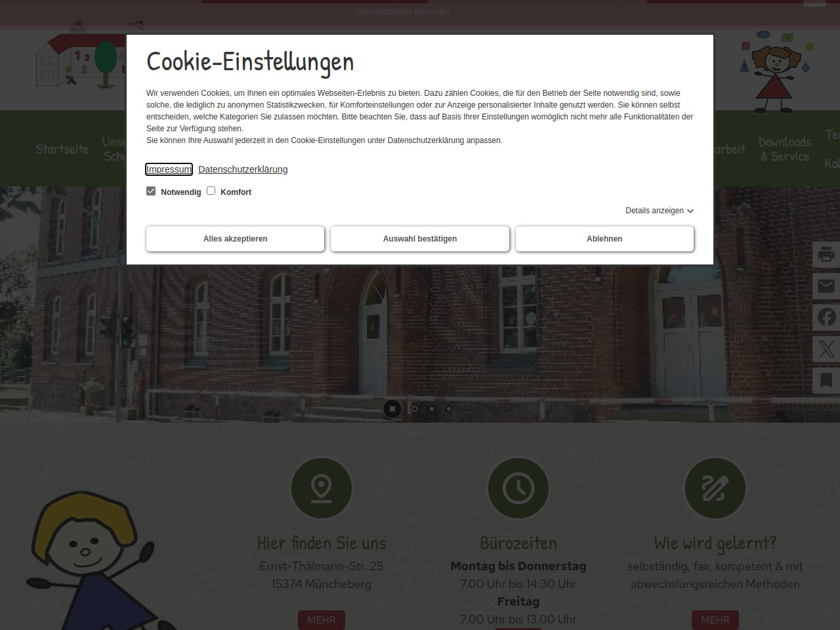
Task: Click the location pin icon
Action: click(322, 488)
